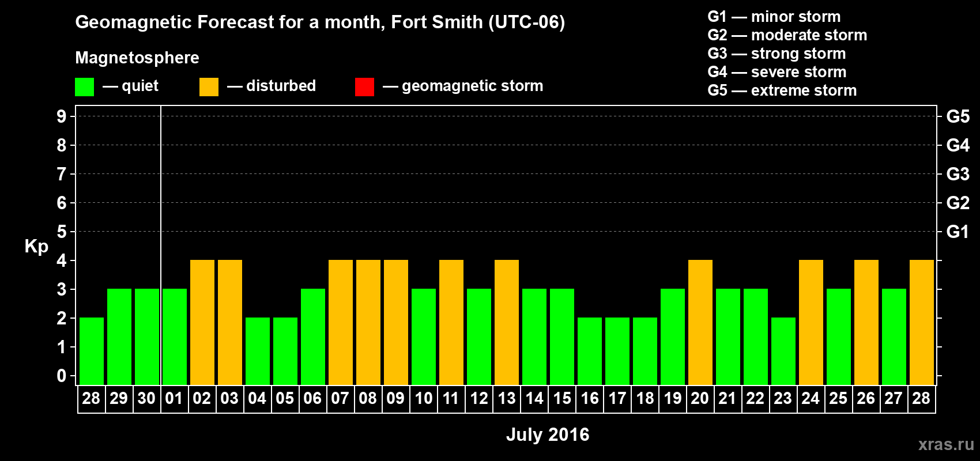Click the Kp value 9 tick label
Viewport: 980px width, 461px height.
point(62,116)
